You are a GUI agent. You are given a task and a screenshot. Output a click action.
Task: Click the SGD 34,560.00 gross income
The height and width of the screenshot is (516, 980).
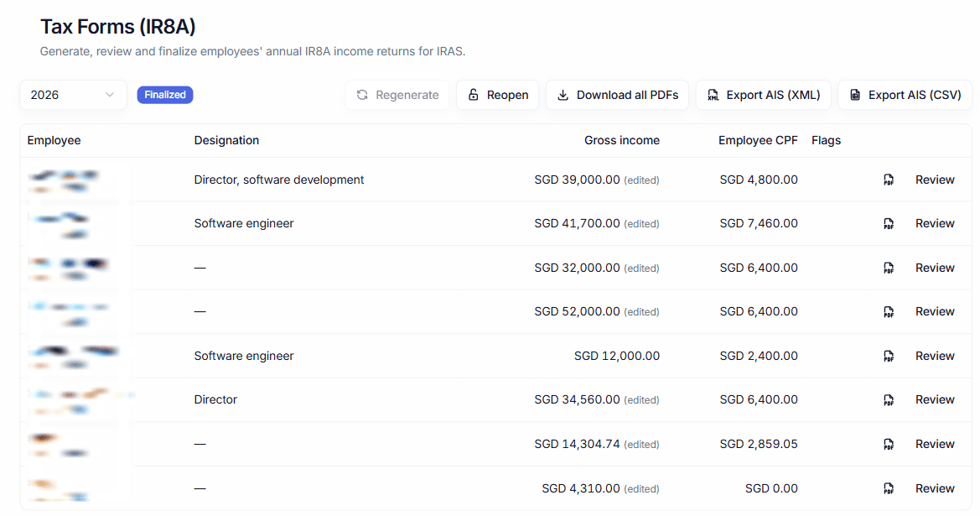click(577, 399)
